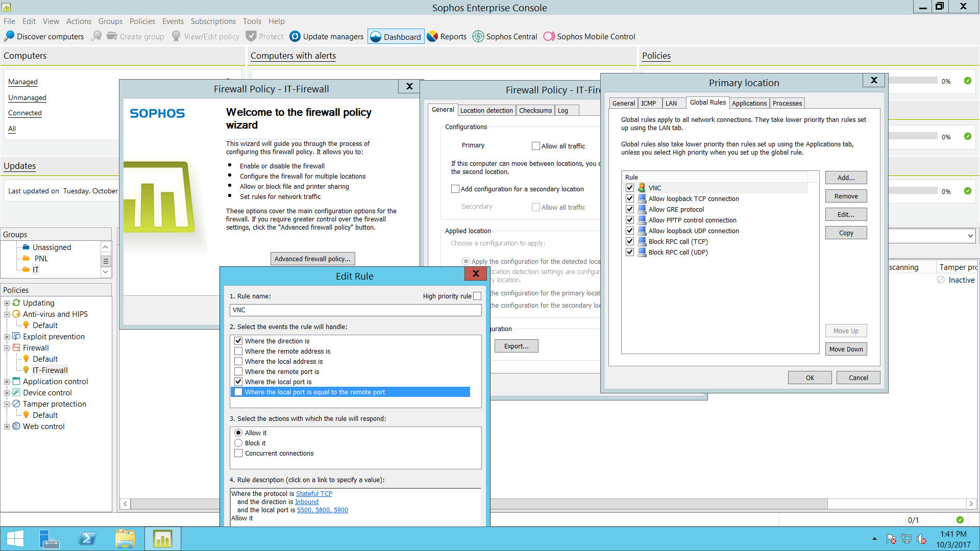Open Server Manager from the taskbar
Image resolution: width=980 pixels, height=551 pixels.
click(49, 539)
